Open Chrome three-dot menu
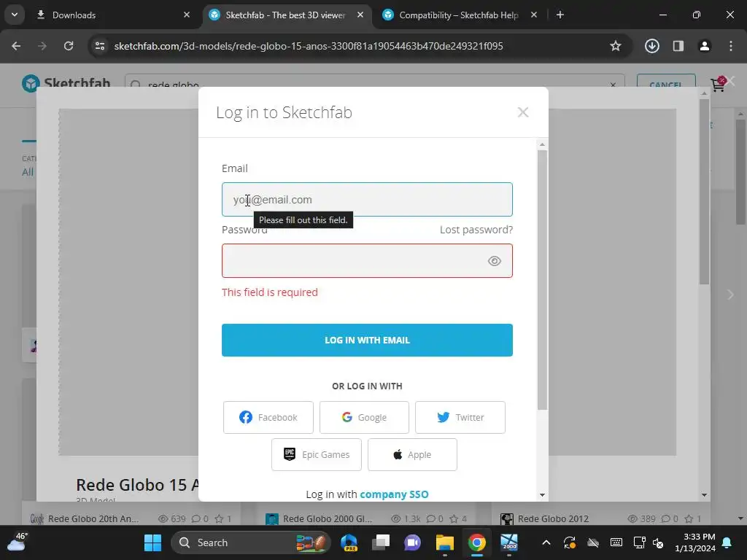This screenshot has width=747, height=560. click(731, 46)
